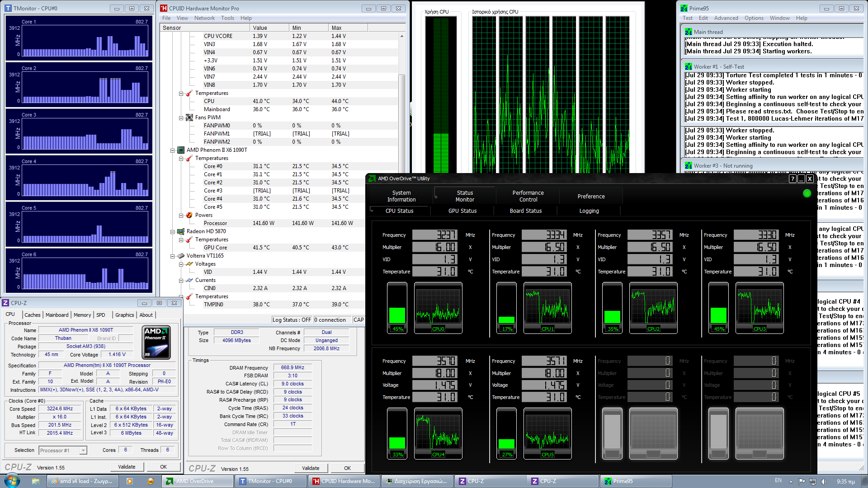Open the Processor #1 selection dropdown
868x488 pixels.
[83, 450]
